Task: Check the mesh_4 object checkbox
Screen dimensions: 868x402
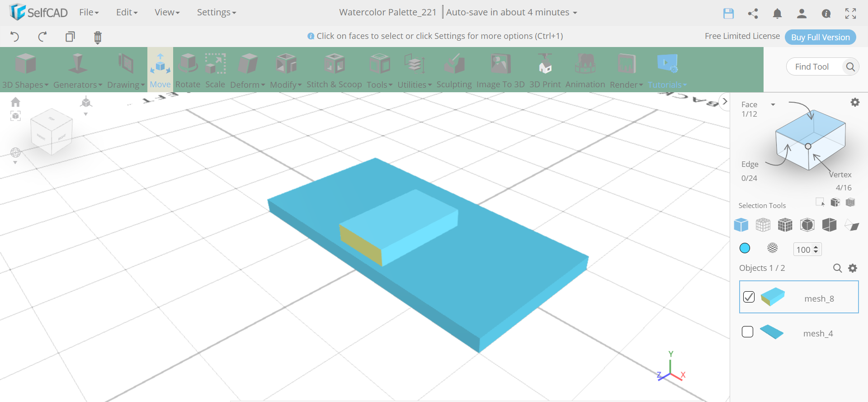Action: coord(747,332)
